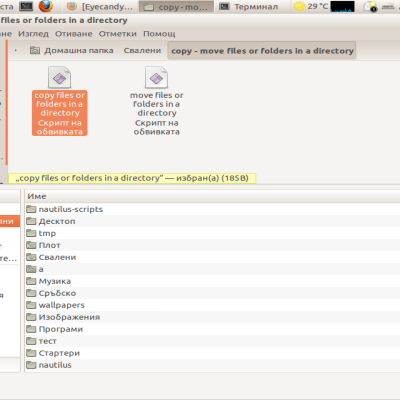Select the тест folder icon
400x400 pixels.
31,341
